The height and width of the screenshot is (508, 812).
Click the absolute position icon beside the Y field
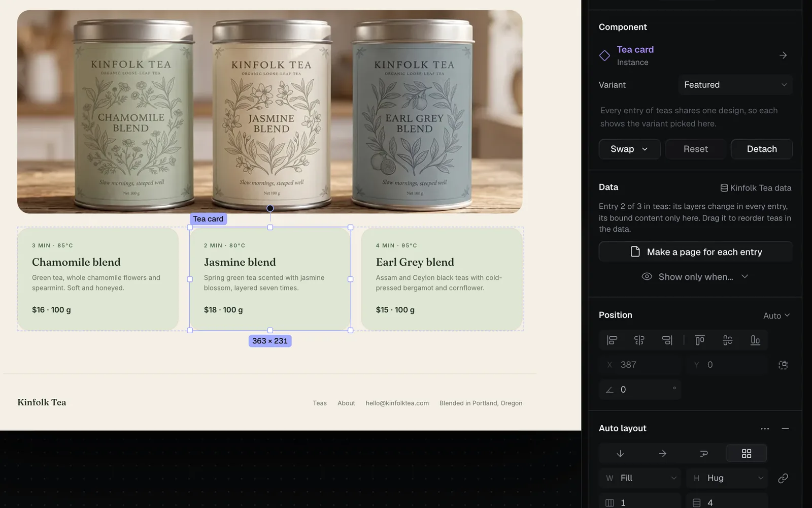[783, 365]
